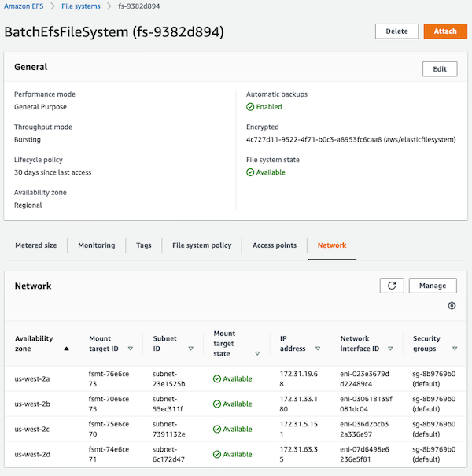The height and width of the screenshot is (476, 472).
Task: Sort by Security groups column arrow
Action: (455, 349)
